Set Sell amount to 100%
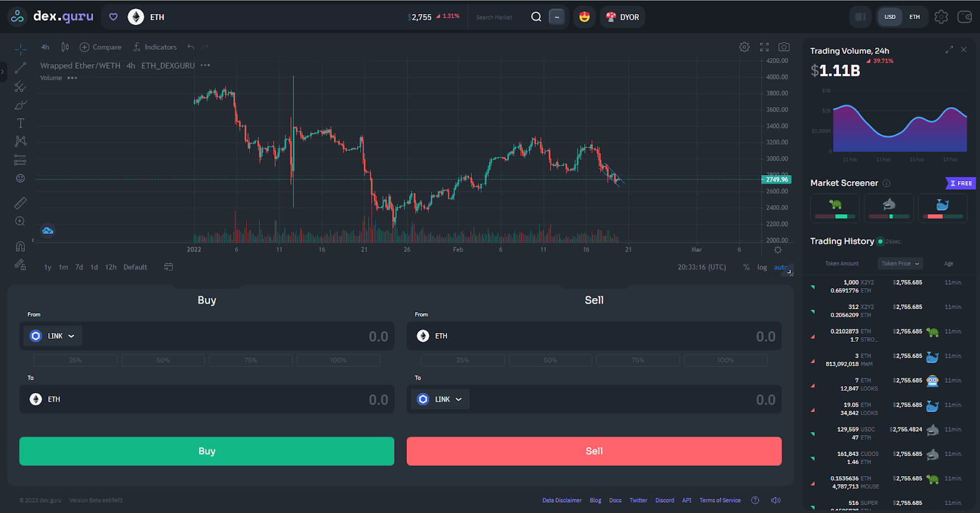This screenshot has height=513, width=980. (725, 361)
